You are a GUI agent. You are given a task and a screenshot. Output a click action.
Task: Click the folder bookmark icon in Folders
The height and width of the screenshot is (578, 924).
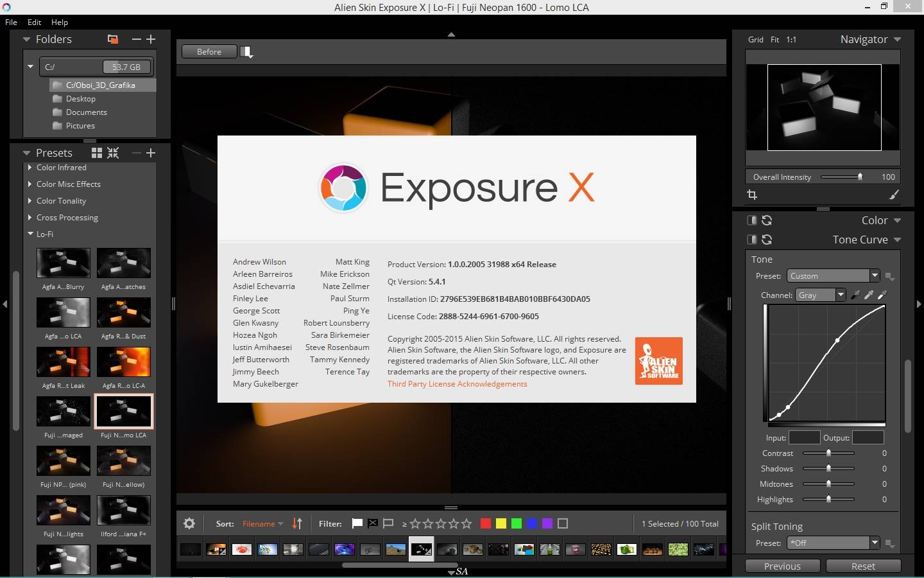point(113,39)
